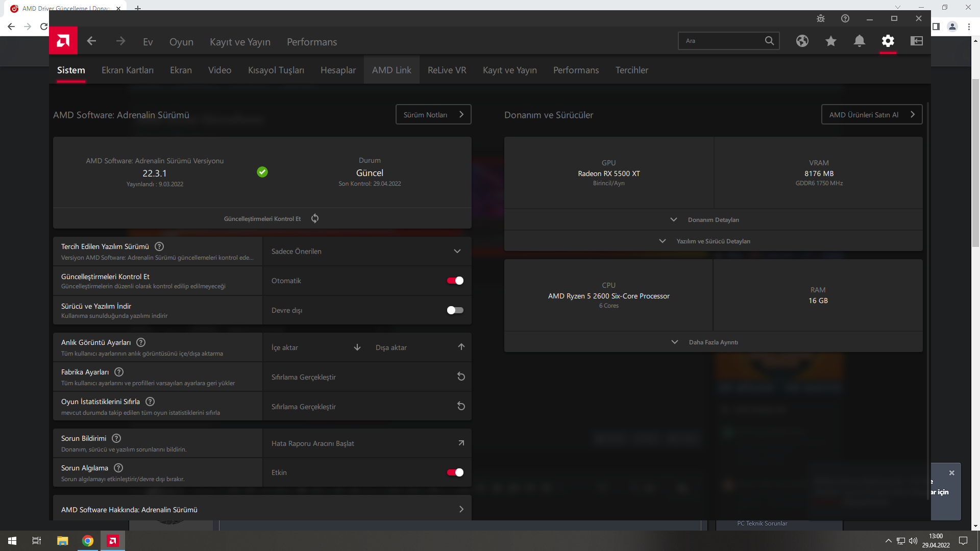Open settings gear icon
The width and height of the screenshot is (980, 551).
click(x=888, y=41)
